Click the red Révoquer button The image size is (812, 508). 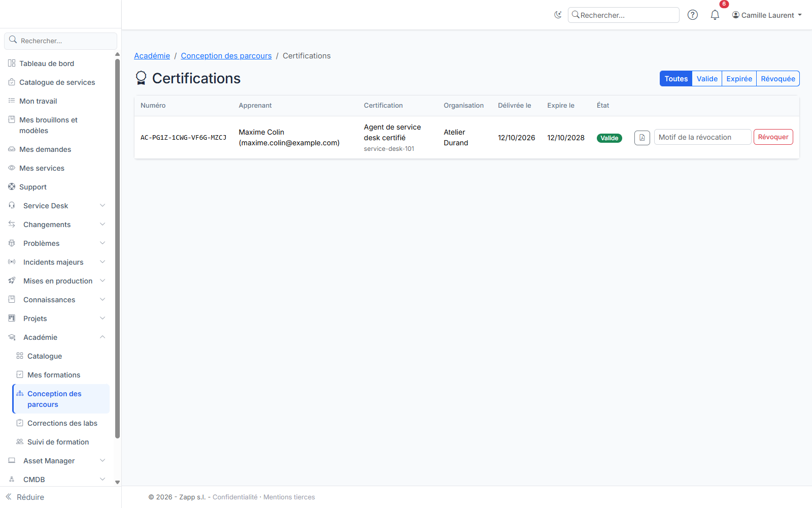coord(773,137)
